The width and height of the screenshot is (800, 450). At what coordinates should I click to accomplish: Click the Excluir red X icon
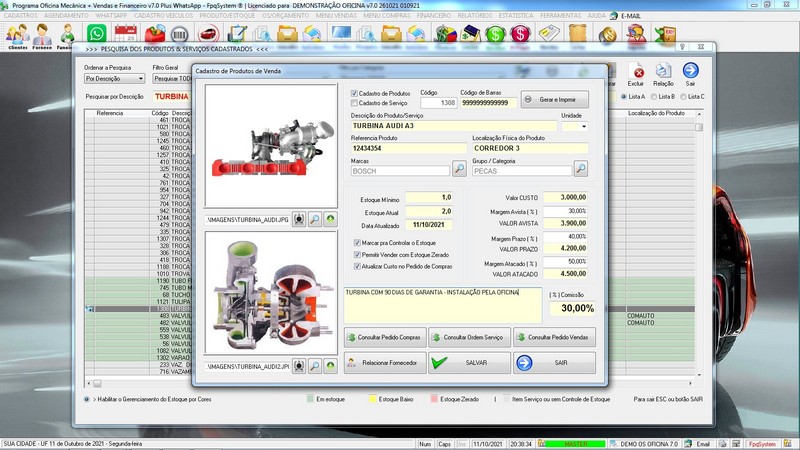click(636, 74)
